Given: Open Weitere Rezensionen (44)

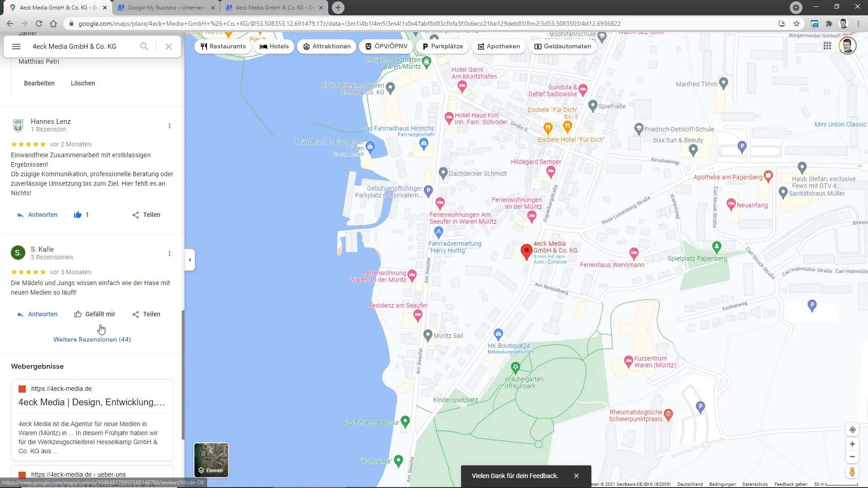Looking at the screenshot, I should click(x=92, y=339).
